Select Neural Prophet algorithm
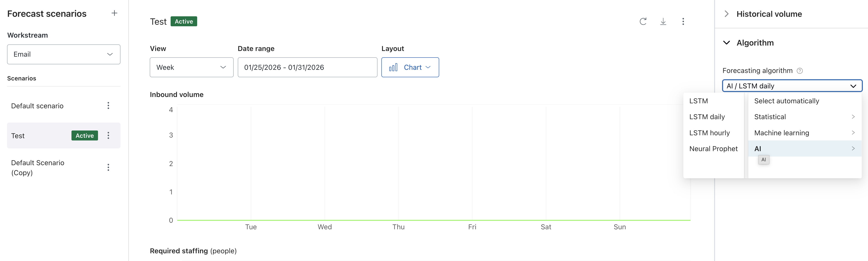The height and width of the screenshot is (261, 868). 713,149
